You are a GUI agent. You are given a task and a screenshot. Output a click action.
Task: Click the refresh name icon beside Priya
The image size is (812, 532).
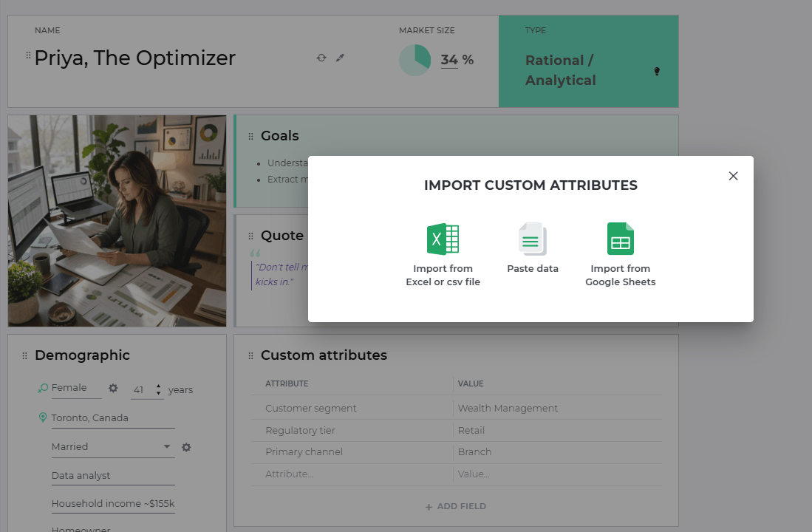[x=321, y=58]
